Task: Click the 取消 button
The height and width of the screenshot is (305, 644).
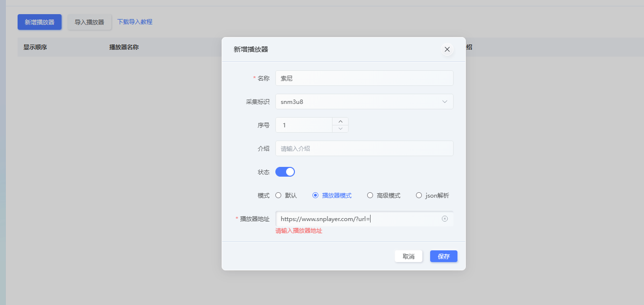Action: pyautogui.click(x=408, y=256)
